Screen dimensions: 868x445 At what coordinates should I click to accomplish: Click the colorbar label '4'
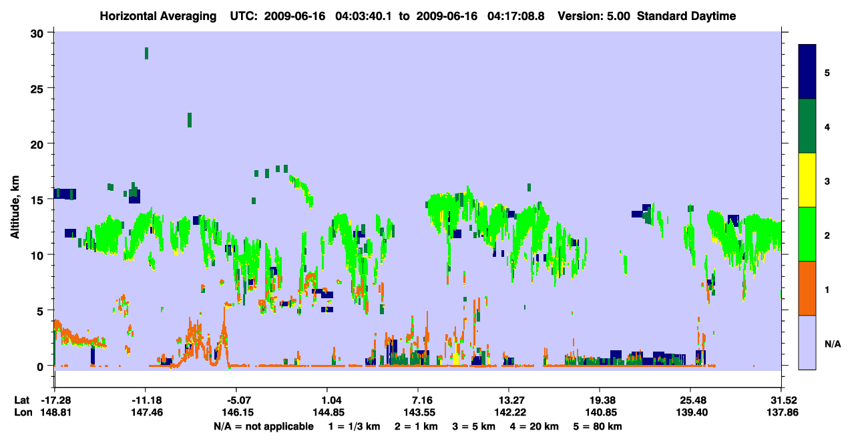pos(827,127)
